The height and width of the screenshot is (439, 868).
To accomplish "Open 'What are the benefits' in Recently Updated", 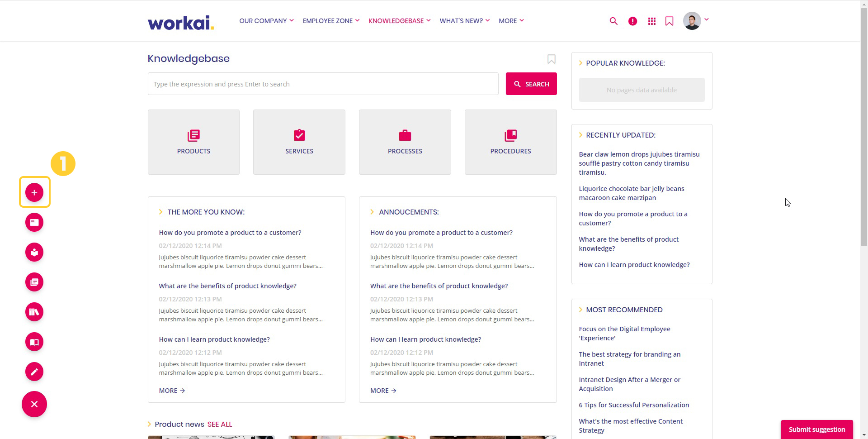I will (x=628, y=244).
